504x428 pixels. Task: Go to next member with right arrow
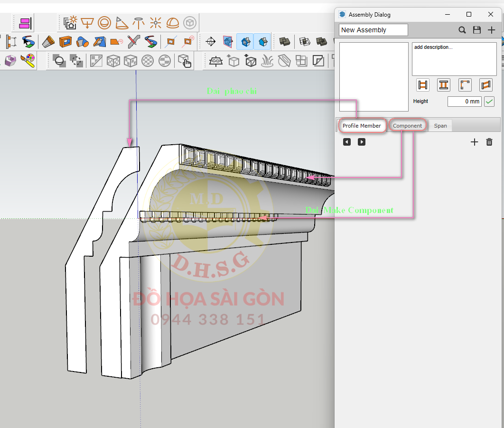362,142
